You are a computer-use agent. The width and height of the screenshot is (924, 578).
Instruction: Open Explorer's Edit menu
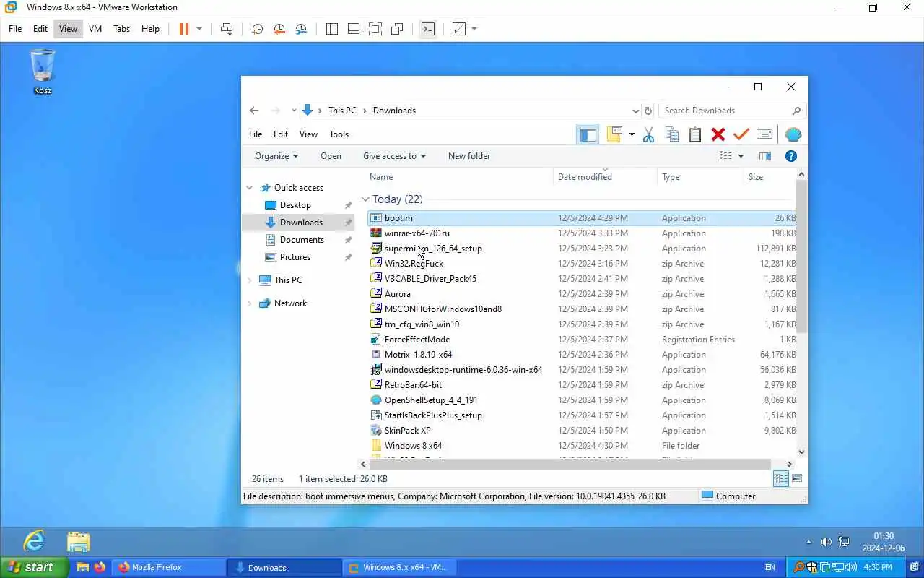(281, 134)
